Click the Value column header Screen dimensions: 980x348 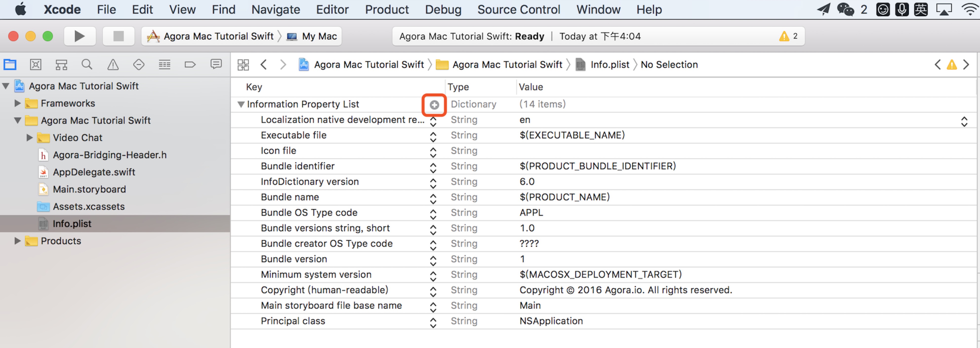[531, 87]
